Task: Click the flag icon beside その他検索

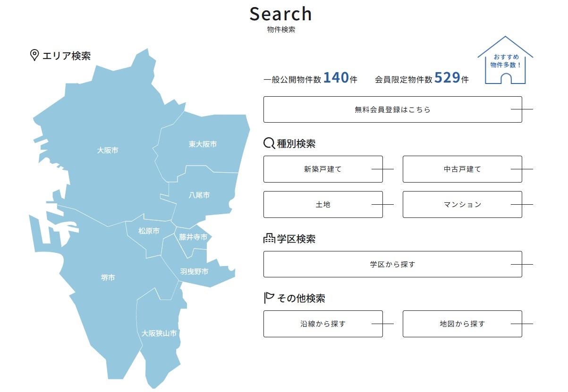Action: [268, 298]
